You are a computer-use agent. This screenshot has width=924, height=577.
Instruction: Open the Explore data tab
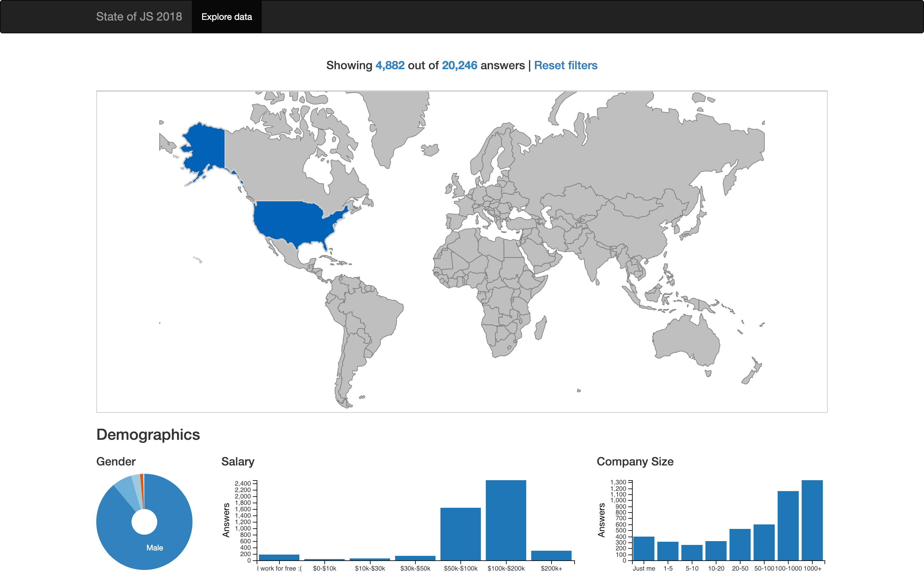227,17
